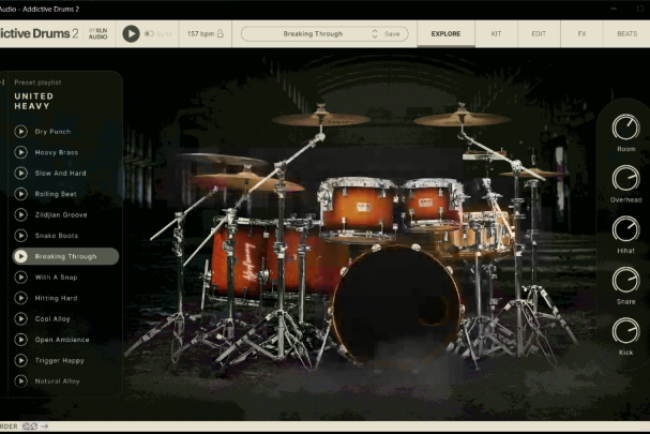Screen dimensions: 650x434
Task: Play the Zildjian Groove preset preview
Action: (x=21, y=215)
